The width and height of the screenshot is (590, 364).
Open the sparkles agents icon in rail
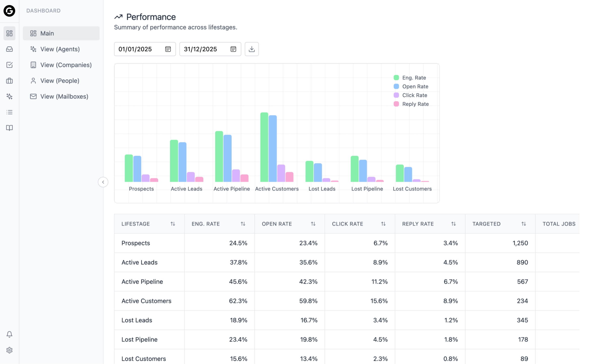pyautogui.click(x=9, y=96)
